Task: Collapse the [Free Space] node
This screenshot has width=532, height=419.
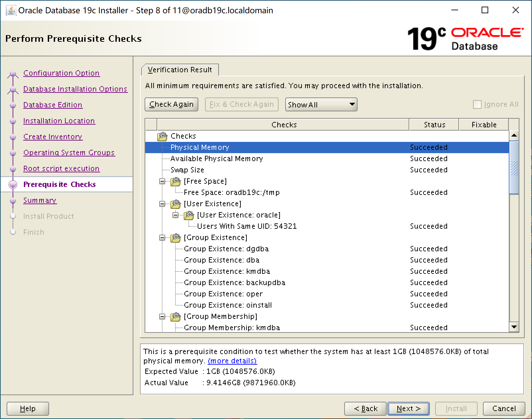Action: [162, 181]
